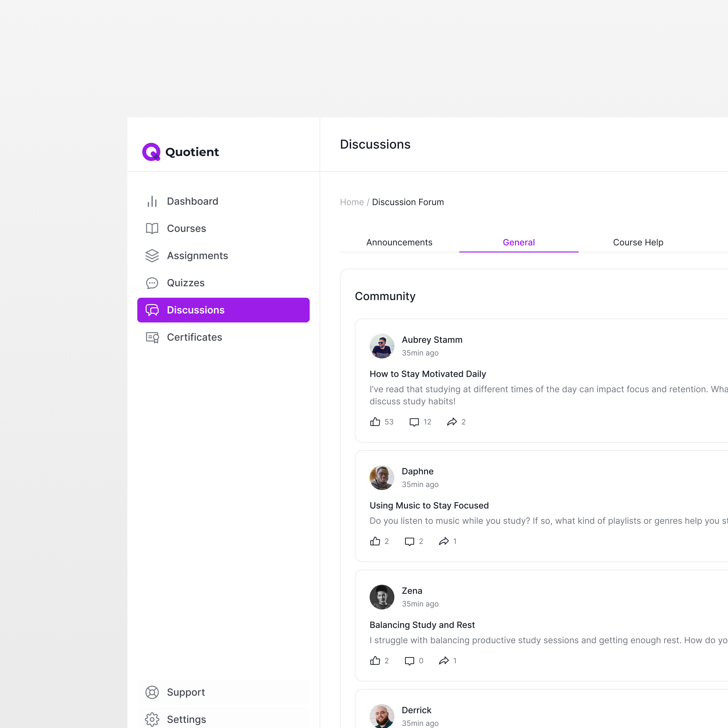Open the Assignments section

tap(197, 255)
